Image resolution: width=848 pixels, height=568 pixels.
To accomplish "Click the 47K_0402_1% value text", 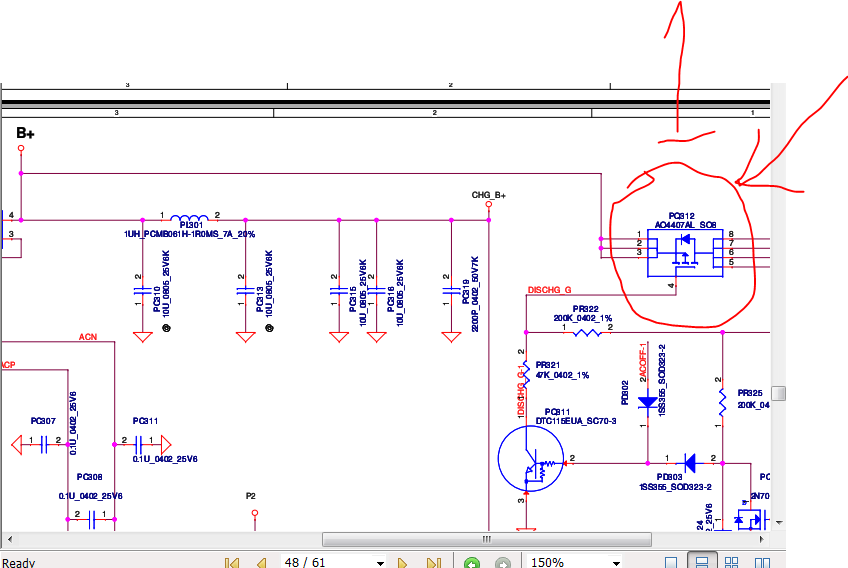I will (x=562, y=375).
